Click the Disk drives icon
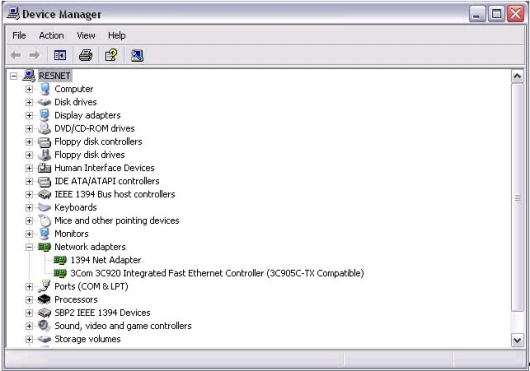530x371 pixels. coord(44,102)
